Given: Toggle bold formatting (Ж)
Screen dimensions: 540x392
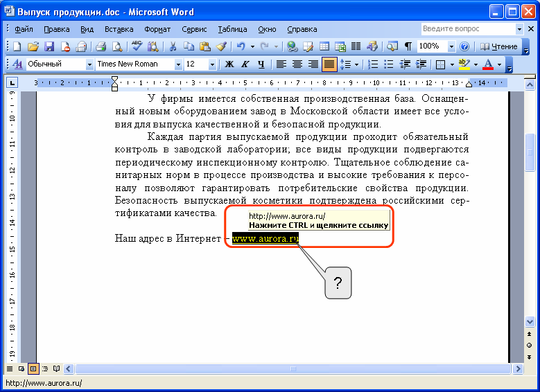Looking at the screenshot, I should pos(228,64).
